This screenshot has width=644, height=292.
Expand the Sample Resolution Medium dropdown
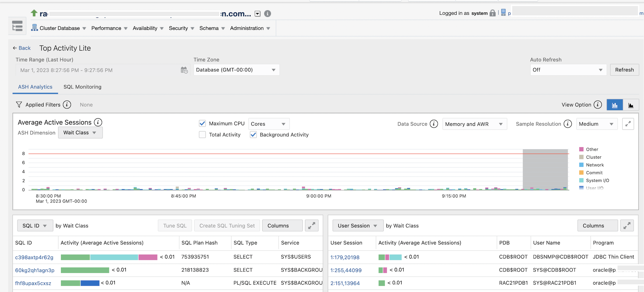(x=596, y=124)
